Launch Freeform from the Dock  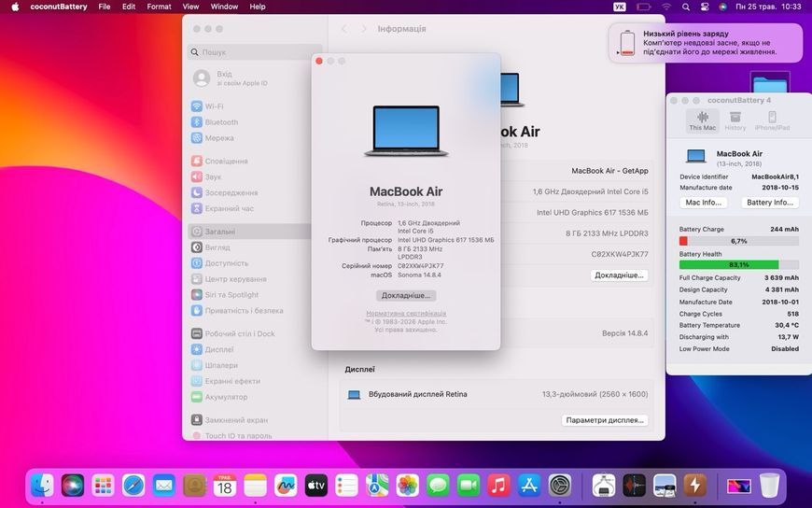point(286,486)
